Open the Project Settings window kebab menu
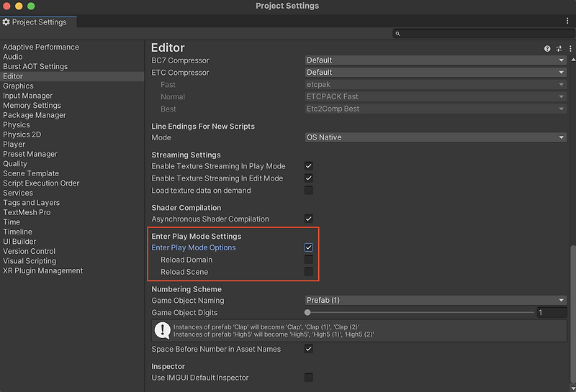The height and width of the screenshot is (392, 576). 567,22
